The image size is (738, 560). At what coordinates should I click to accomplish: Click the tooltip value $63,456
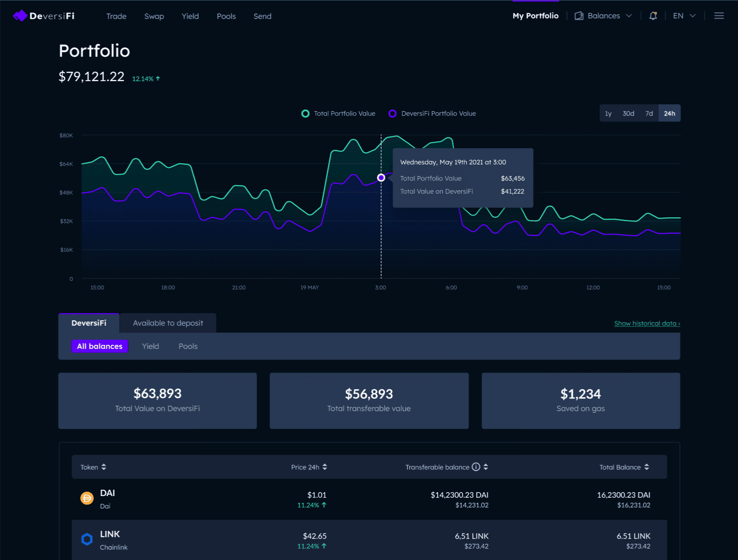point(513,178)
